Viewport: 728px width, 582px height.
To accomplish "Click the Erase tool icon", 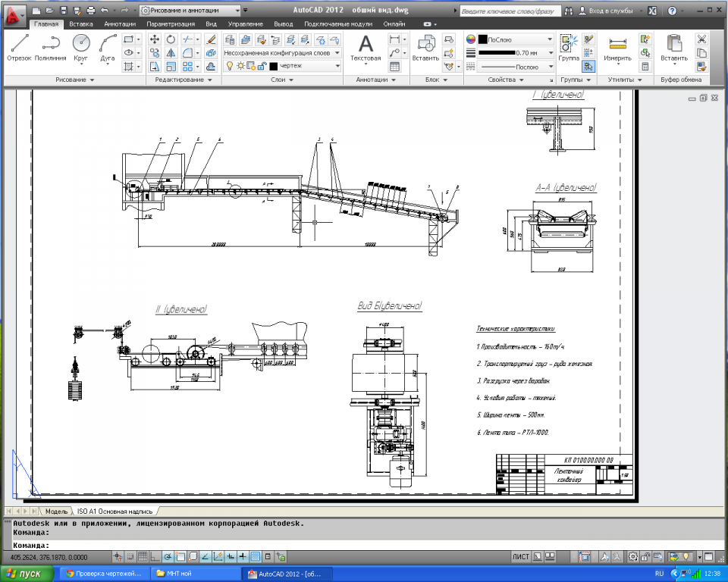I will (212, 39).
